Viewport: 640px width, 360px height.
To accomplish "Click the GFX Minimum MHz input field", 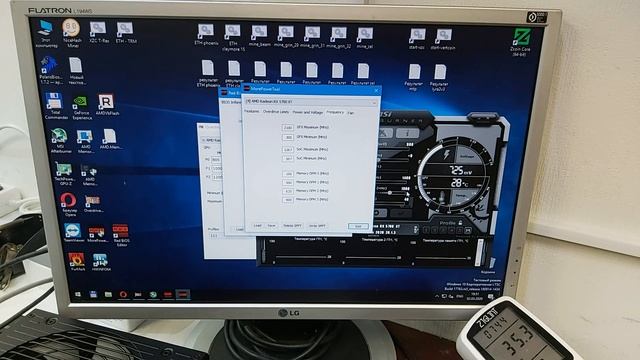I will (288, 137).
